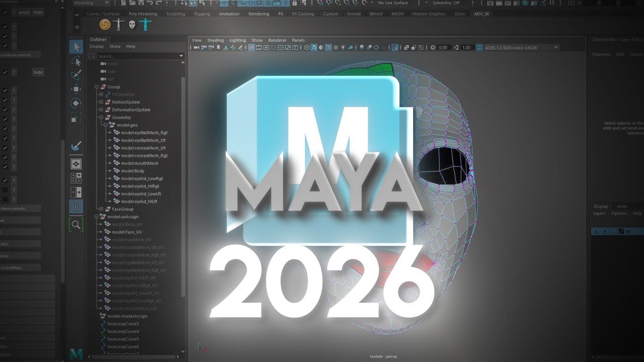Screen dimensions: 644x362
Task: Click the redo arrow in status line
Action: [x=158, y=3]
